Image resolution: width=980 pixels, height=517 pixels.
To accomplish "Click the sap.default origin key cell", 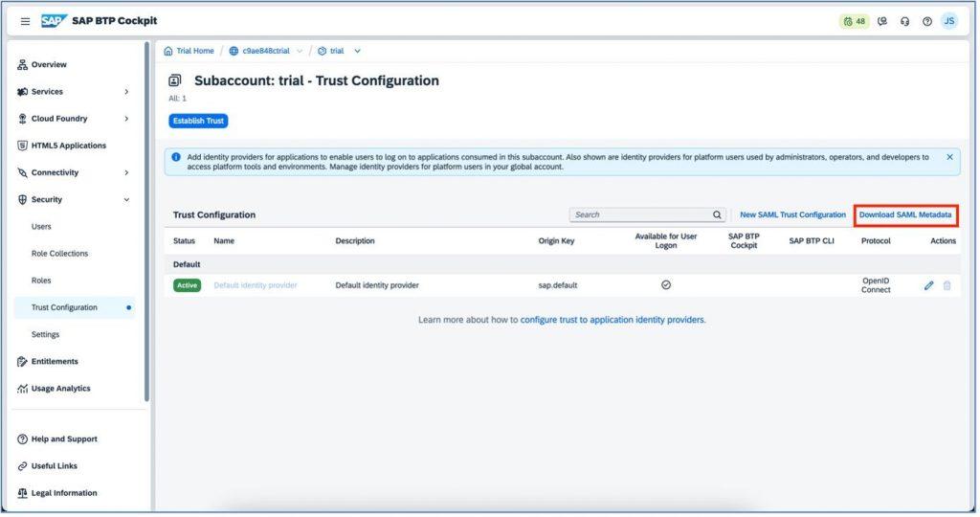I will tap(560, 285).
